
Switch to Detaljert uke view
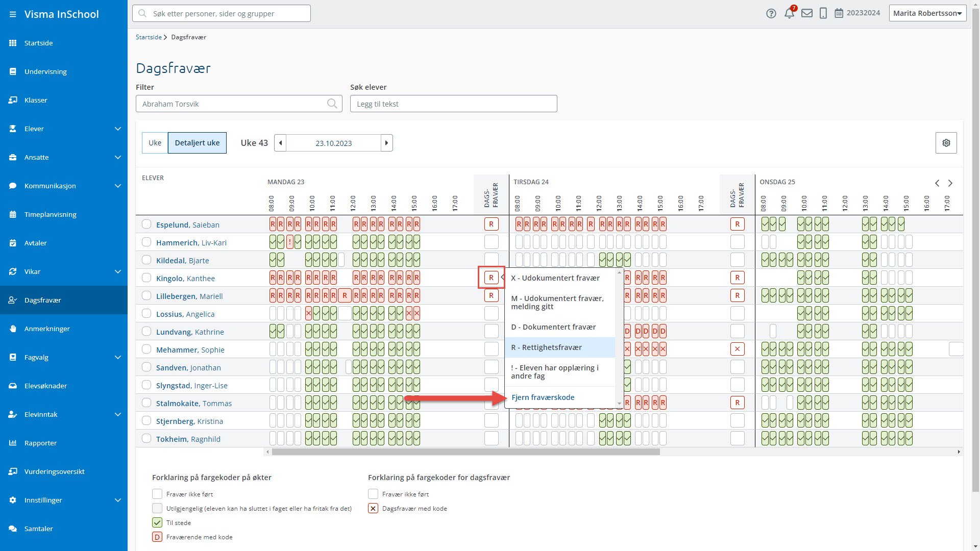198,143
